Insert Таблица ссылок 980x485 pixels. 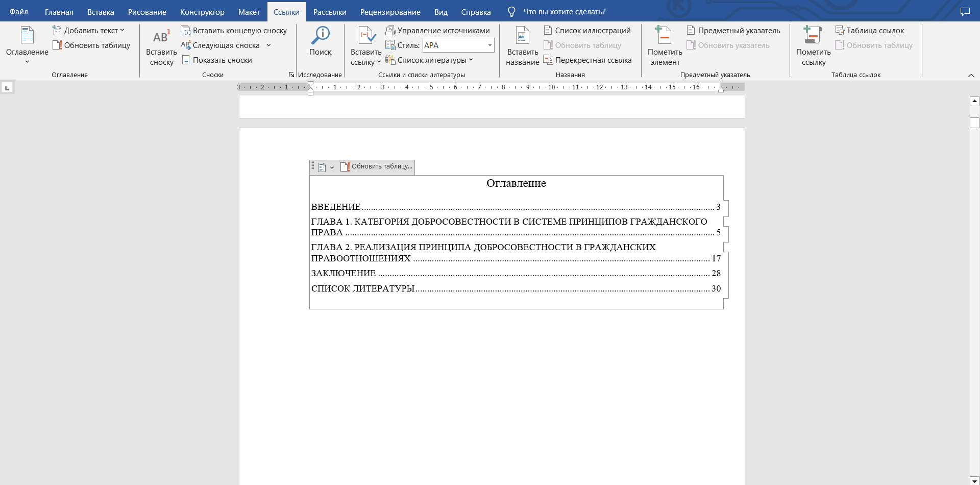[869, 31]
